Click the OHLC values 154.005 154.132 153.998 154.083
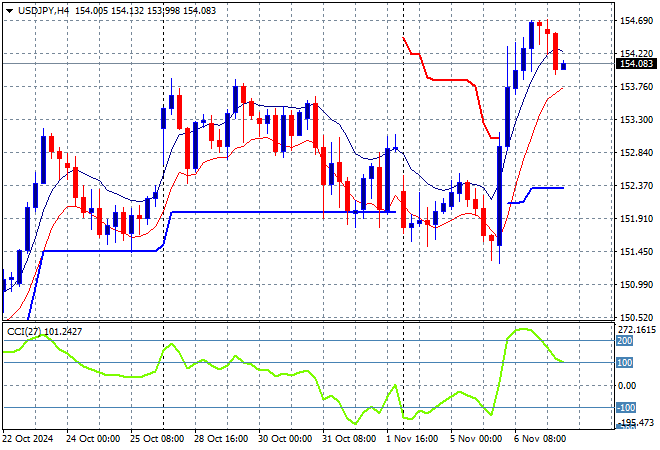 pyautogui.click(x=146, y=11)
